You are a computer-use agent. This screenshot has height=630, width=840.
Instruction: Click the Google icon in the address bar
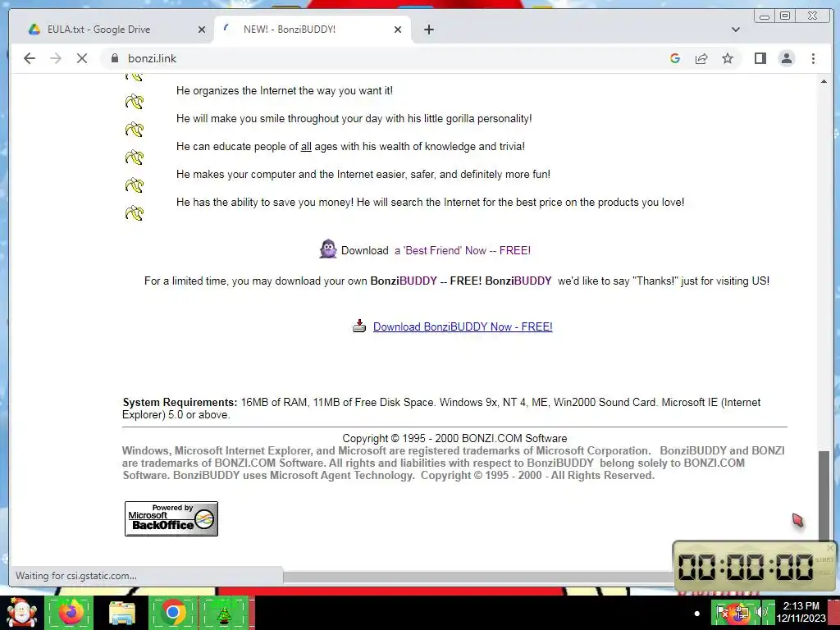click(x=675, y=58)
